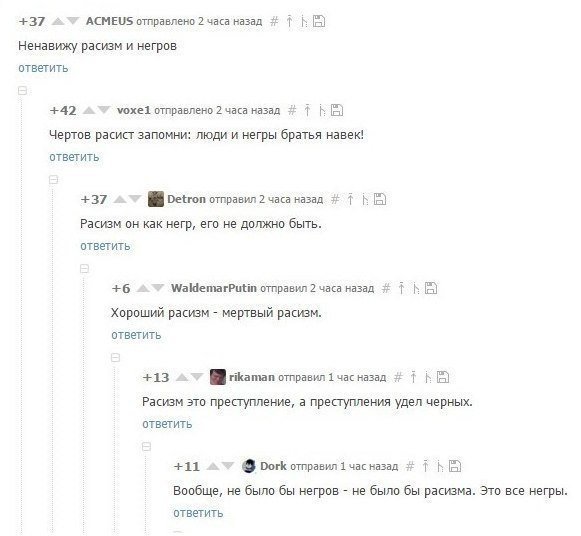Downvote rikaman comment with down arrow
Viewport: 581px width, 536px height.
pyautogui.click(x=196, y=377)
